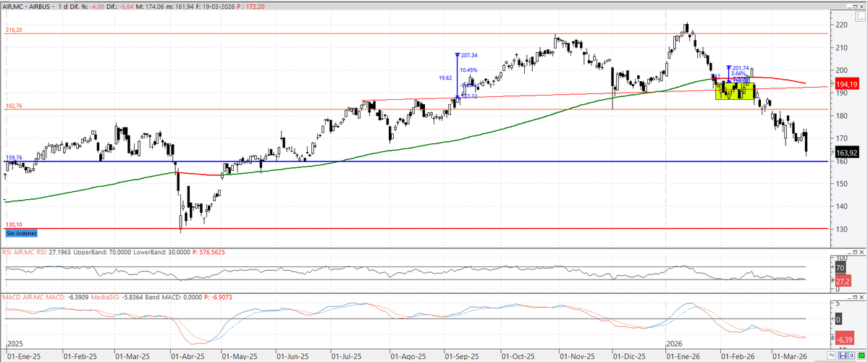Image resolution: width=868 pixels, height=362 pixels.
Task: Click the 207.34 measurement label
Action: [468, 55]
